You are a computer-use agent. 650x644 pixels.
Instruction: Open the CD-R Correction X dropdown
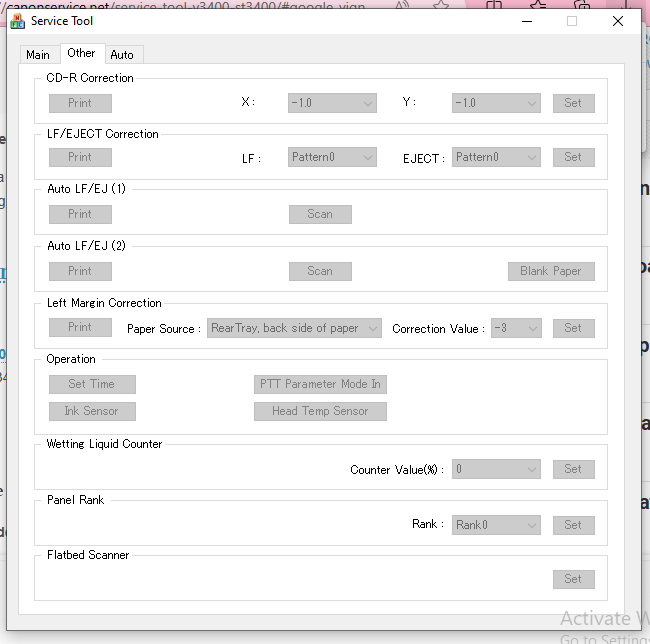pos(332,103)
